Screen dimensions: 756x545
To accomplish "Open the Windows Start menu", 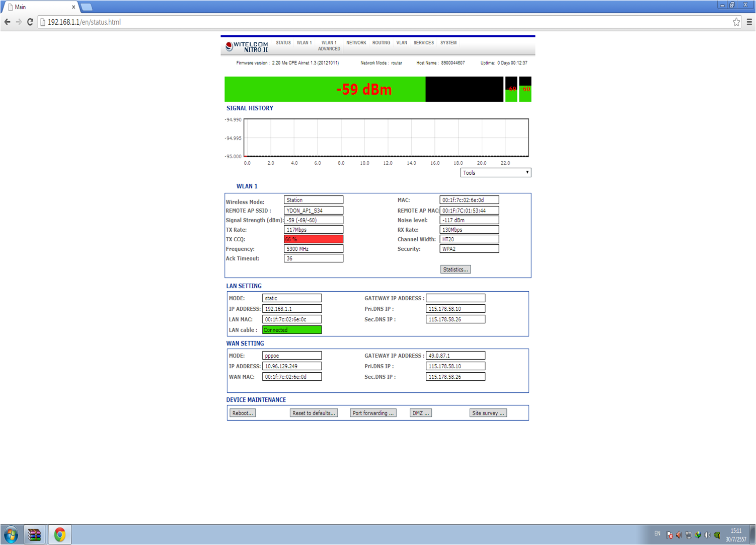I will (x=11, y=534).
